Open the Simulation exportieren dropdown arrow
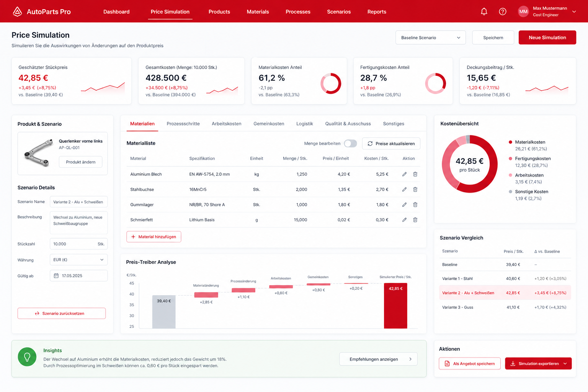Screen dimensions: 588x392 point(565,364)
